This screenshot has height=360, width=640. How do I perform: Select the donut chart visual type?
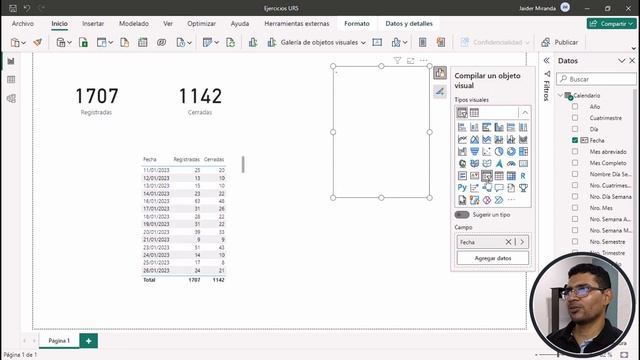[x=511, y=152]
